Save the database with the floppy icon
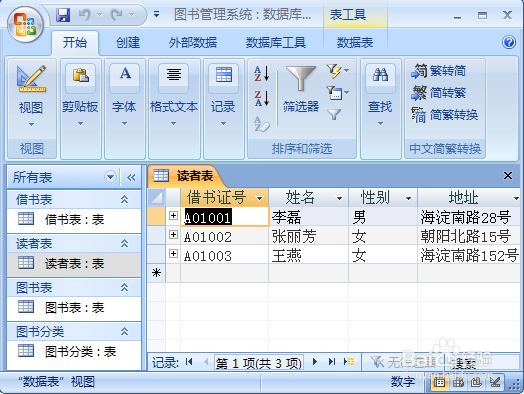The image size is (524, 394). coord(63,15)
